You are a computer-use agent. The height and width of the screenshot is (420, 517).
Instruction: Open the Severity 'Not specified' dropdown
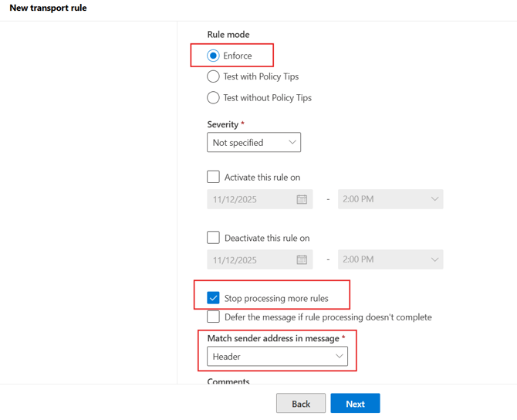point(253,143)
